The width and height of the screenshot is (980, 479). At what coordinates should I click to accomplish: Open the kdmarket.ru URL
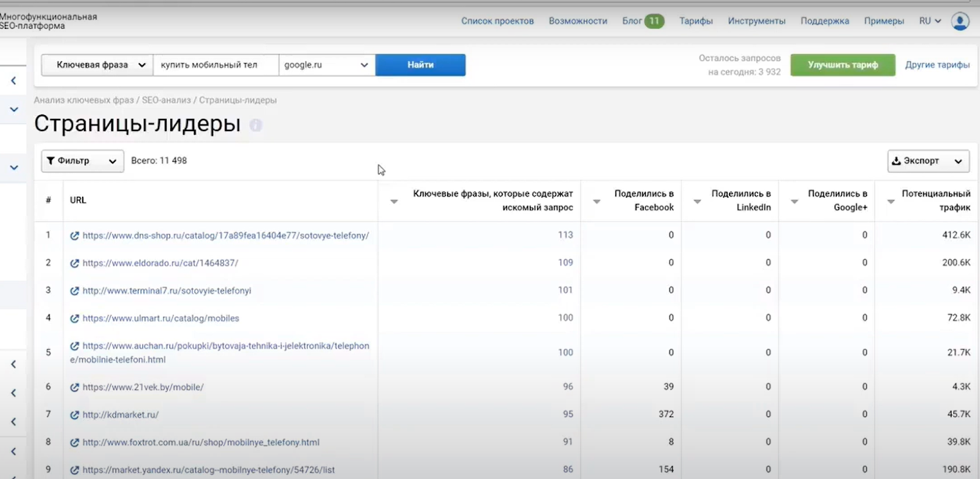[120, 415]
